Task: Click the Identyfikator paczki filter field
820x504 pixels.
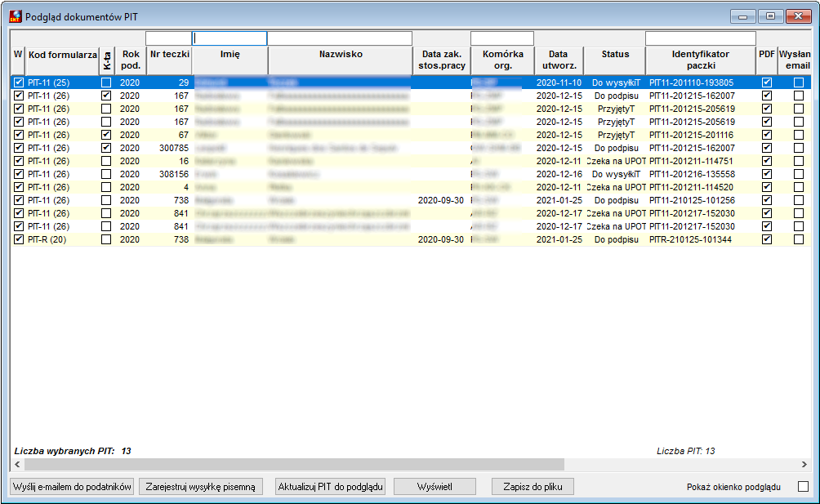Action: pyautogui.click(x=701, y=38)
